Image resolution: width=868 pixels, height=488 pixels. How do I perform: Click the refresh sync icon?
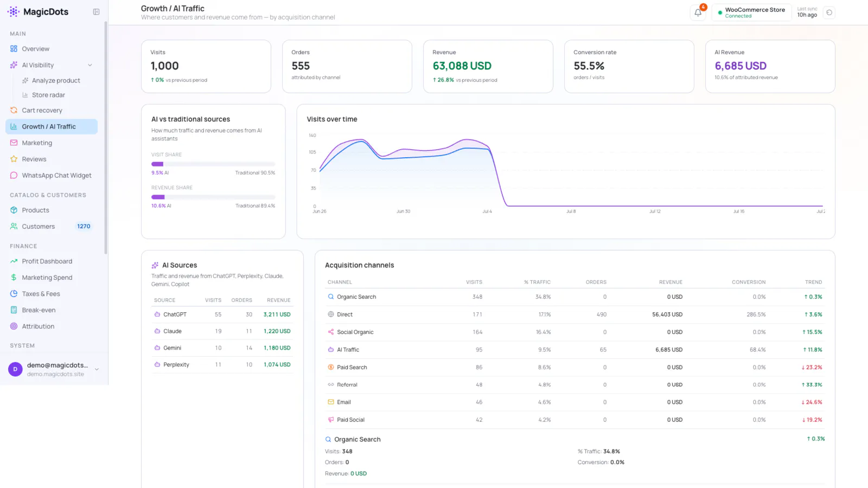[829, 12]
